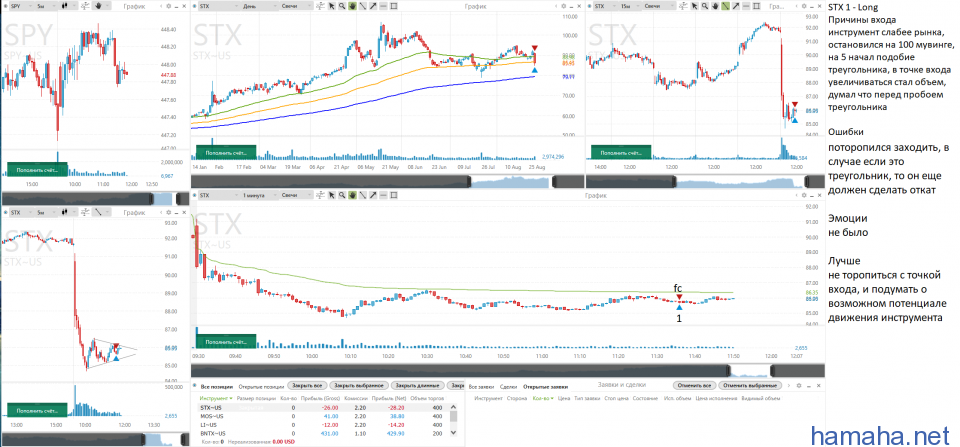Switch to the Сделки tab
960x447 pixels.
click(508, 386)
